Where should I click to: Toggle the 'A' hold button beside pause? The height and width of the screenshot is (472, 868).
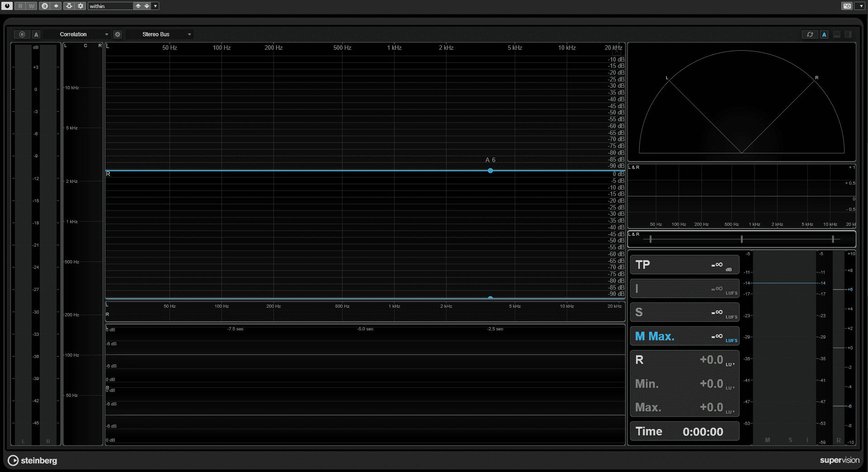[x=36, y=34]
